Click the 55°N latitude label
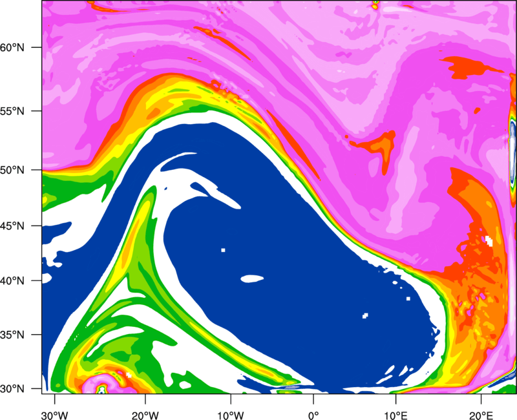The height and width of the screenshot is (420, 517). 12,110
